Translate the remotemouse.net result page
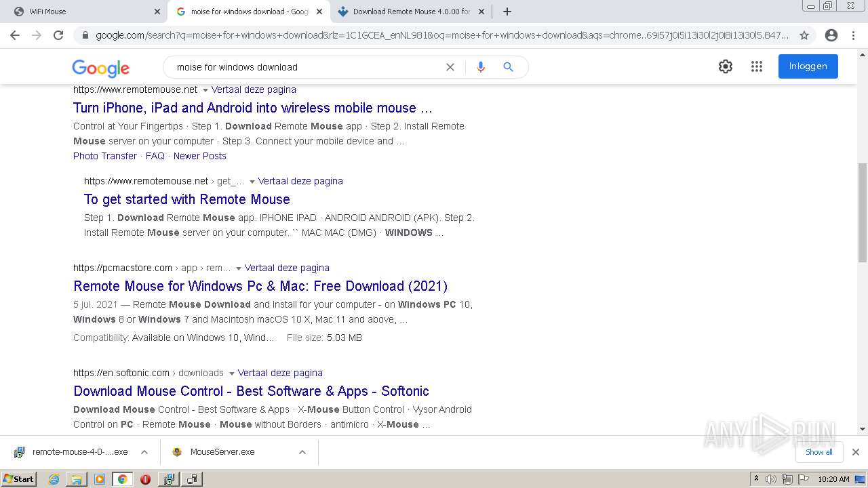The height and width of the screenshot is (488, 868). (254, 89)
